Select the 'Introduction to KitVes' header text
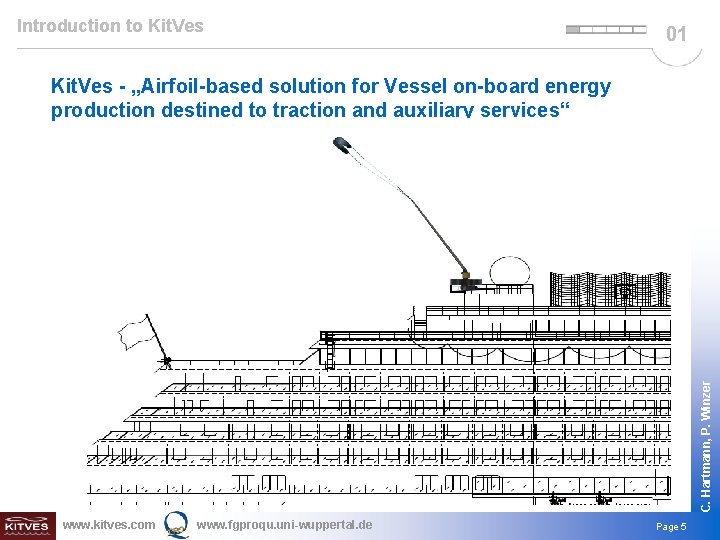The height and width of the screenshot is (540, 720). point(110,26)
